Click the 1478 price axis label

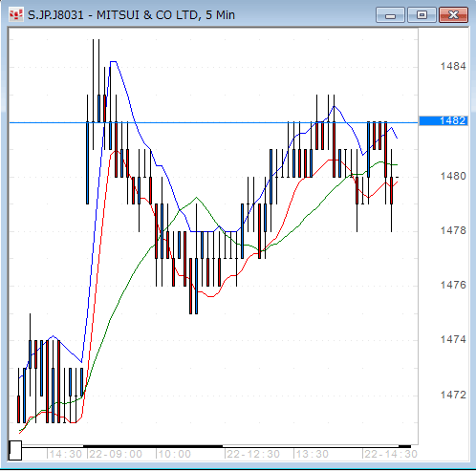(453, 230)
